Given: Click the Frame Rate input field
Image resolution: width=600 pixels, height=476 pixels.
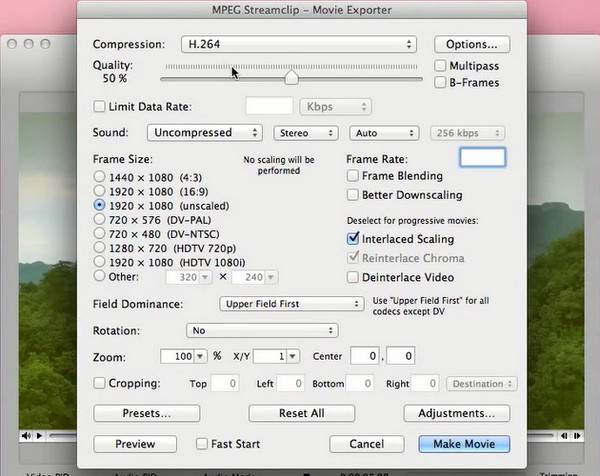Looking at the screenshot, I should click(483, 157).
